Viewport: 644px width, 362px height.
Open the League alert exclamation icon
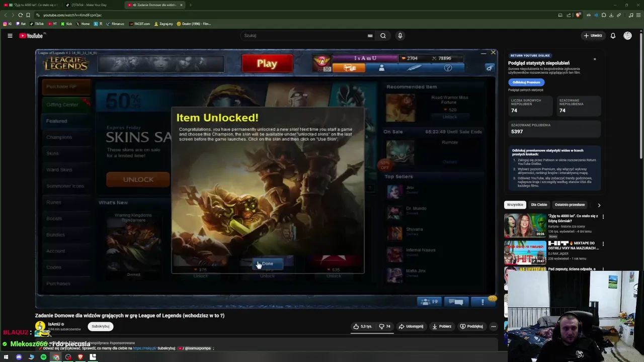482,302
